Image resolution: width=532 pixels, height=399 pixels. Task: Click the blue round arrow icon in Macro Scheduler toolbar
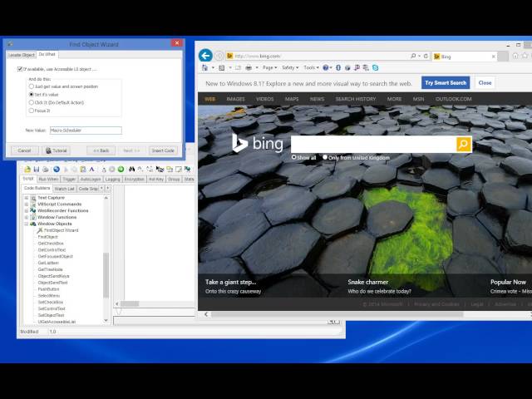pyautogui.click(x=57, y=169)
